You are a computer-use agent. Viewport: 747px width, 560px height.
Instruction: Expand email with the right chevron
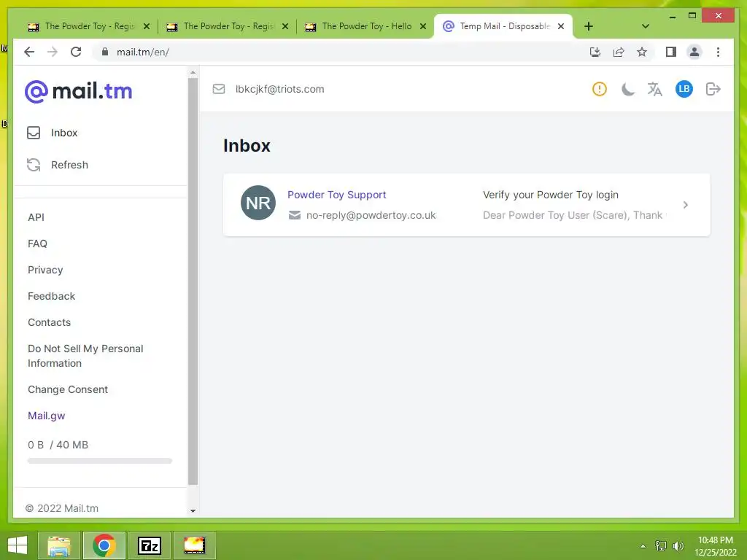point(686,205)
